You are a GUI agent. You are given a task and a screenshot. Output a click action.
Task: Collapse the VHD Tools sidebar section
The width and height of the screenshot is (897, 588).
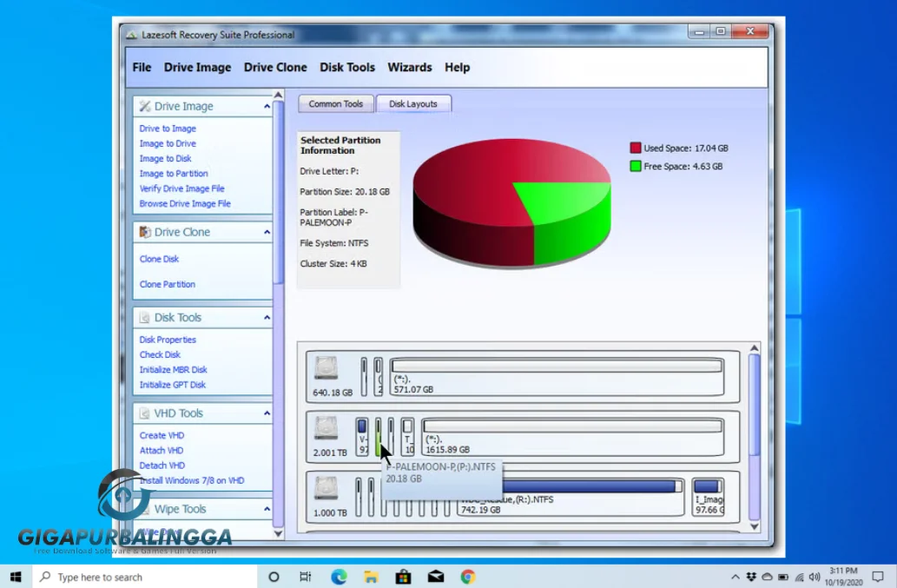(x=267, y=413)
